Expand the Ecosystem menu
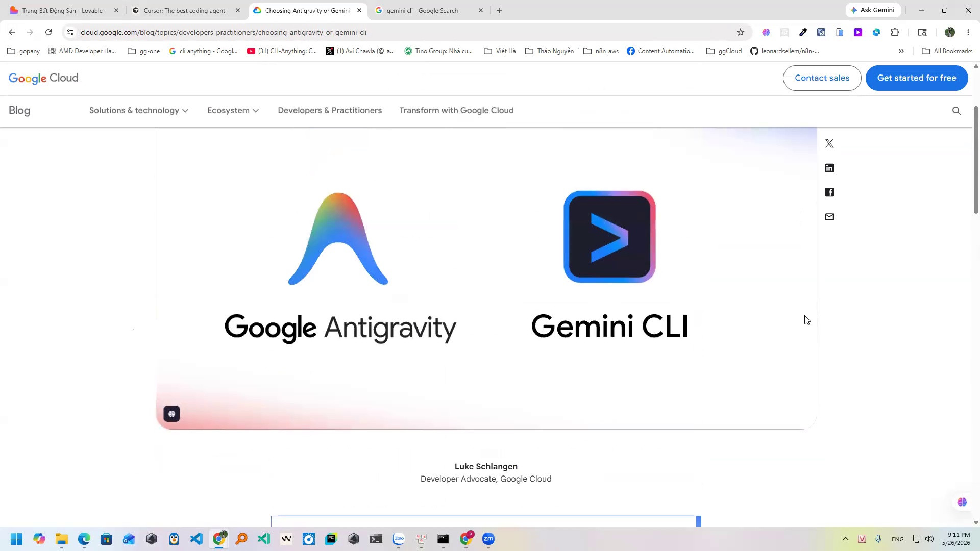Viewport: 980px width, 551px height. (233, 111)
